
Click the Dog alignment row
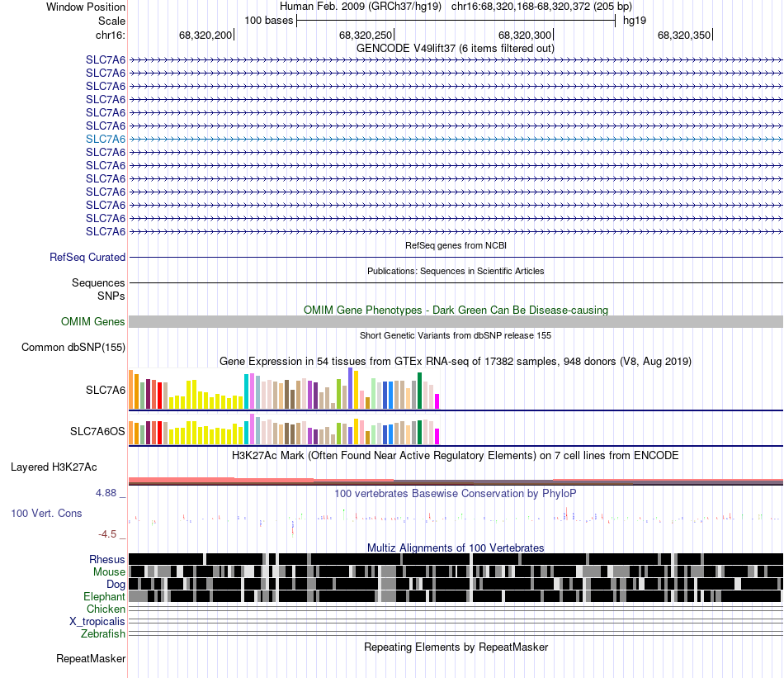[x=456, y=584]
